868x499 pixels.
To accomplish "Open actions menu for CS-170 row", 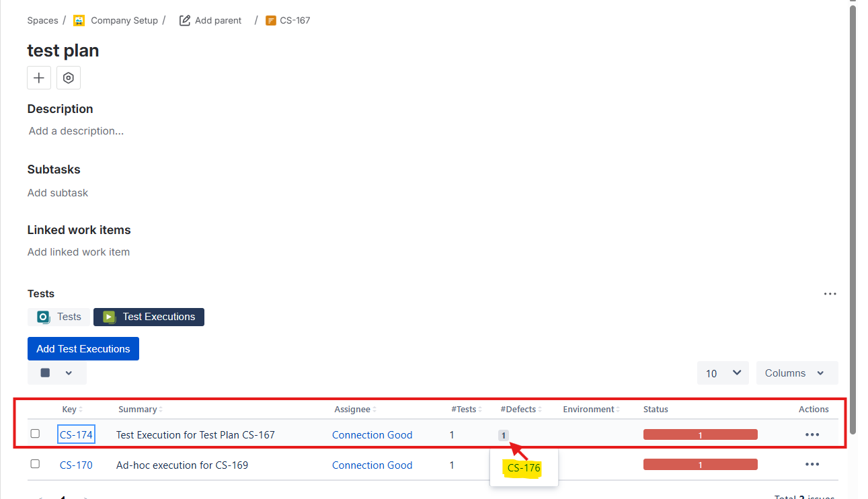I will pos(812,465).
